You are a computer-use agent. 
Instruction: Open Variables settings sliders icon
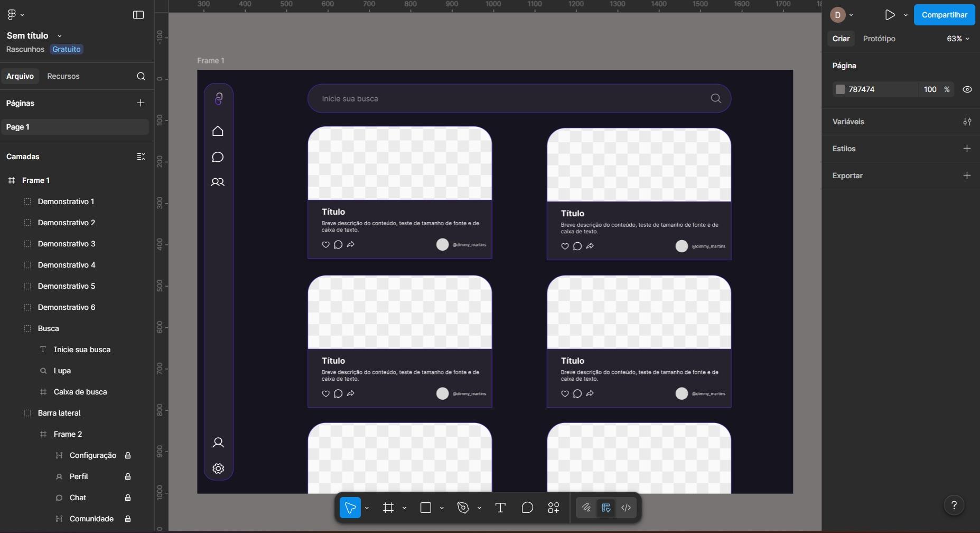967,122
